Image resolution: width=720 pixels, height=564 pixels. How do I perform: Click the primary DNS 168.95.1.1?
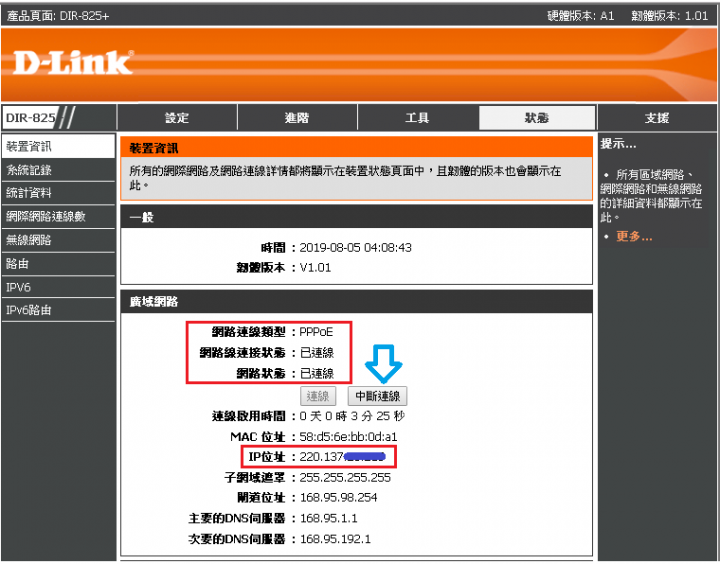[x=328, y=518]
